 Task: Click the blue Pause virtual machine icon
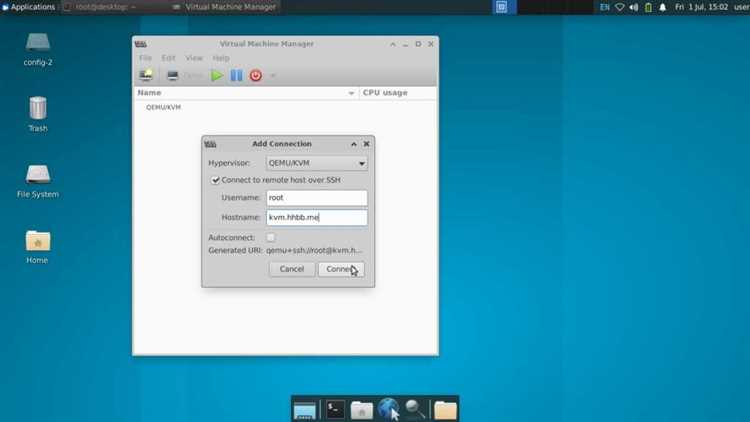point(237,76)
